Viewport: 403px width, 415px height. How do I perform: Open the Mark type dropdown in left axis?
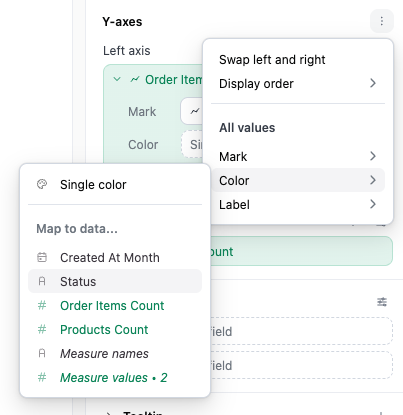click(x=192, y=111)
